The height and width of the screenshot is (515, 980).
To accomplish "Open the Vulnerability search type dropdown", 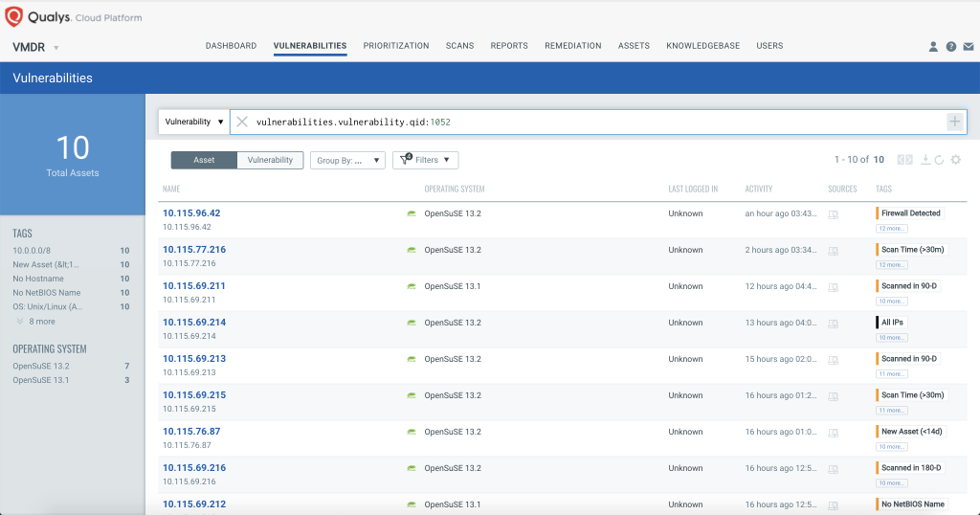I will tap(194, 122).
